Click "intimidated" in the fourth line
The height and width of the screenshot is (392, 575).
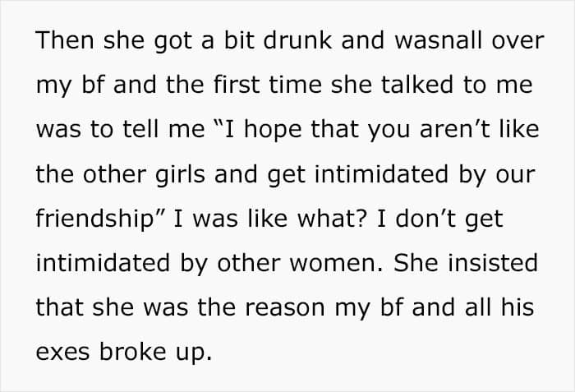381,173
